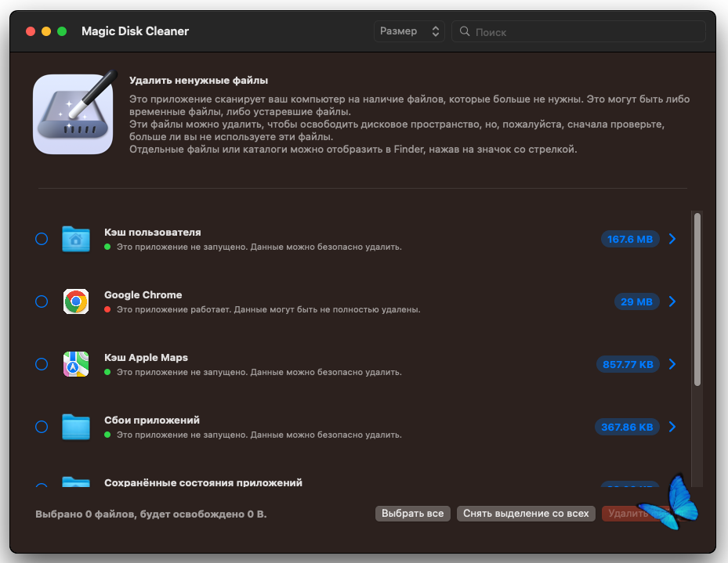
Task: Select the Кэш пользователя radio circle
Action: (x=42, y=239)
